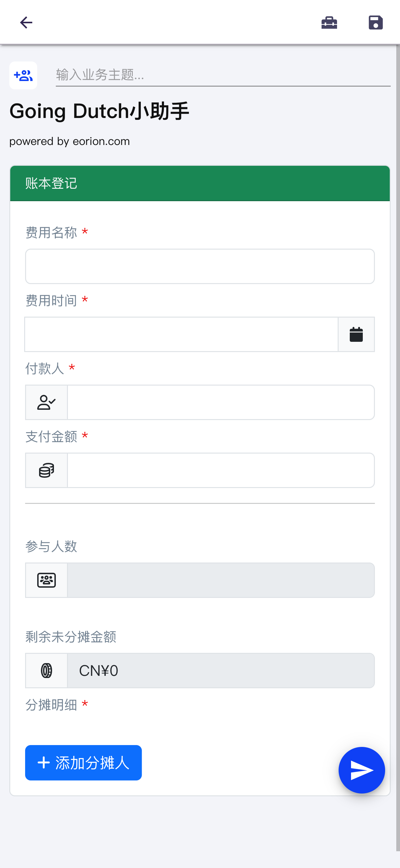Focus the 输入业务主题 text field
400x868 pixels.
[x=223, y=75]
